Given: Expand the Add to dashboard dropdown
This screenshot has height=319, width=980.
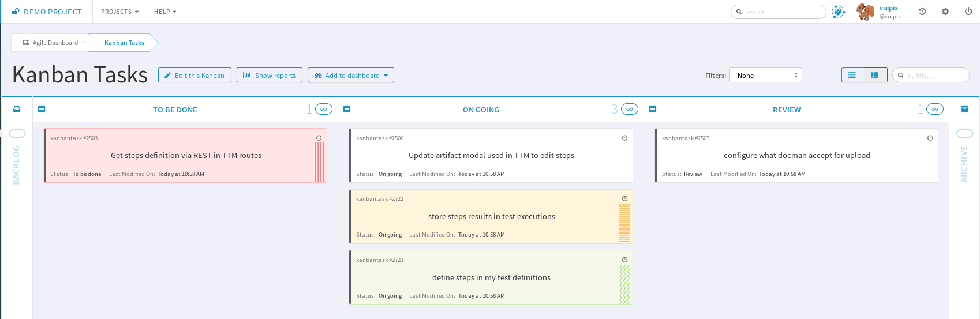Looking at the screenshot, I should tap(351, 75).
